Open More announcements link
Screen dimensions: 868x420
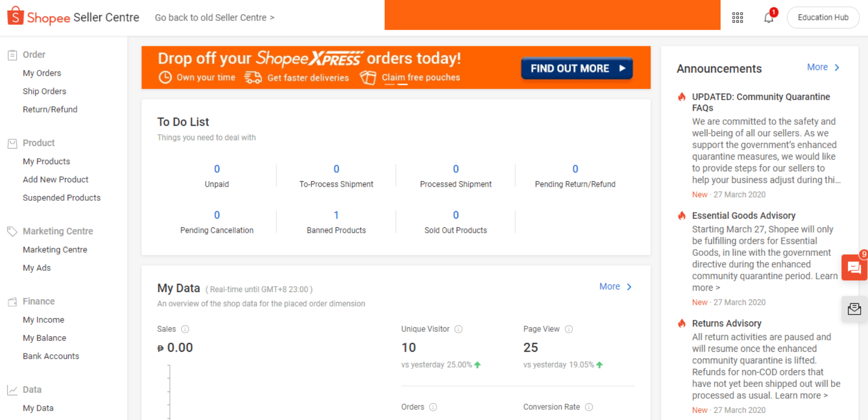click(823, 67)
